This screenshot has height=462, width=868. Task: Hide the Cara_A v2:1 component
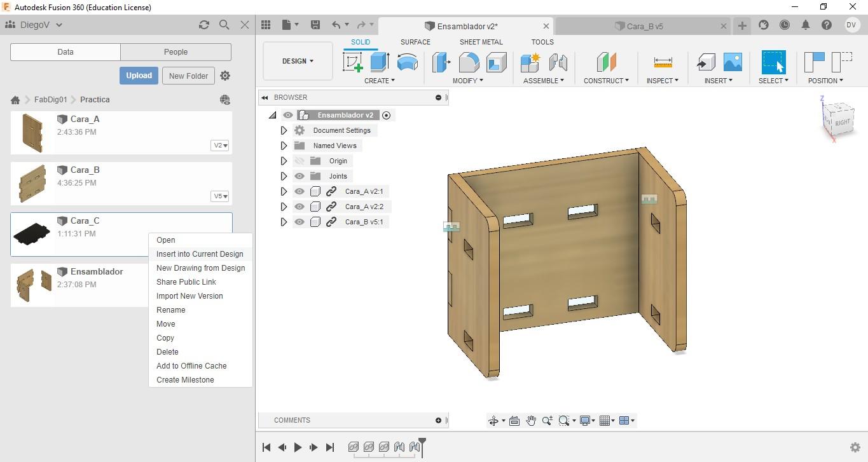coord(300,191)
